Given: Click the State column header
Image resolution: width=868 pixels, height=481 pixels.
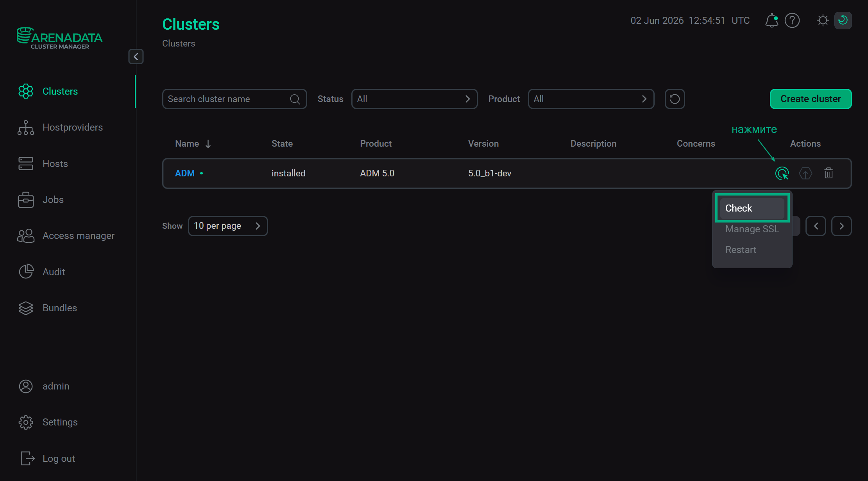Looking at the screenshot, I should 282,144.
